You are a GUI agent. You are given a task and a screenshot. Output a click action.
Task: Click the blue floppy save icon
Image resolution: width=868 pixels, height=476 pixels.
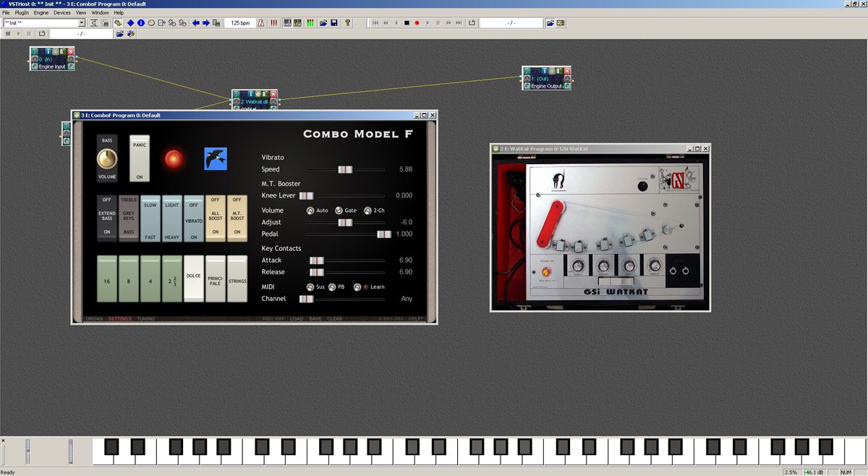[334, 23]
